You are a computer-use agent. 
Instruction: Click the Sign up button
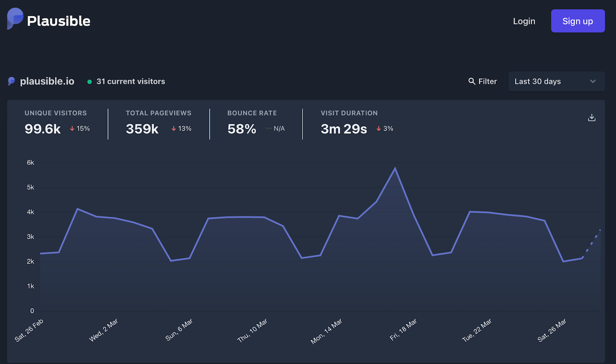[x=578, y=21]
